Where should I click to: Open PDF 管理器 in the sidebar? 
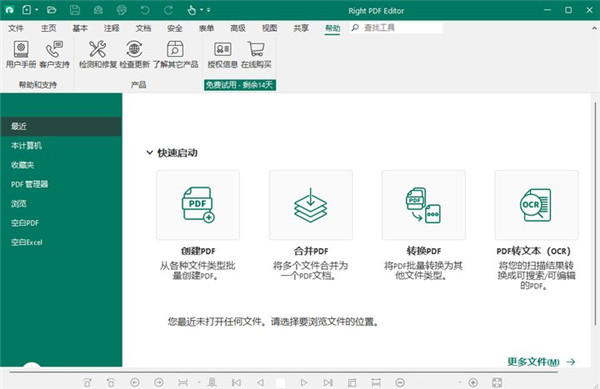[x=61, y=184]
